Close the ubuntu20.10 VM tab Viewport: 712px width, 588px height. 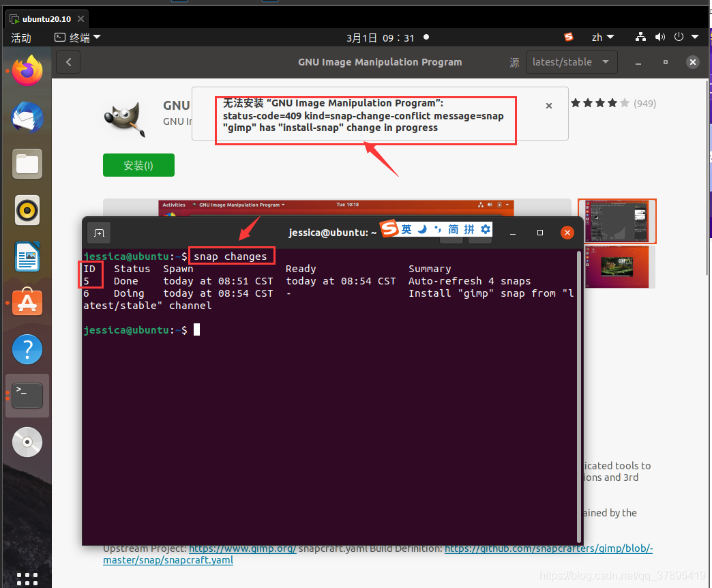point(81,18)
